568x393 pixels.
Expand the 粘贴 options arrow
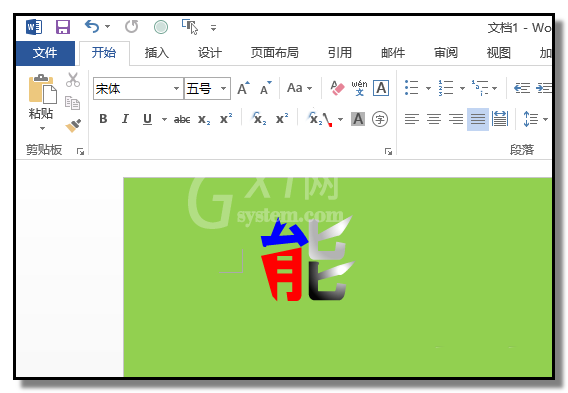[x=42, y=128]
